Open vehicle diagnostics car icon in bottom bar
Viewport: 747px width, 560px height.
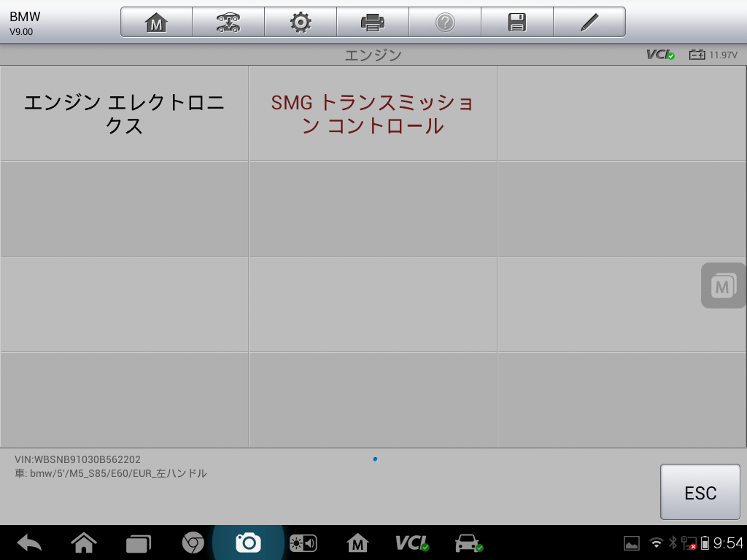[469, 542]
